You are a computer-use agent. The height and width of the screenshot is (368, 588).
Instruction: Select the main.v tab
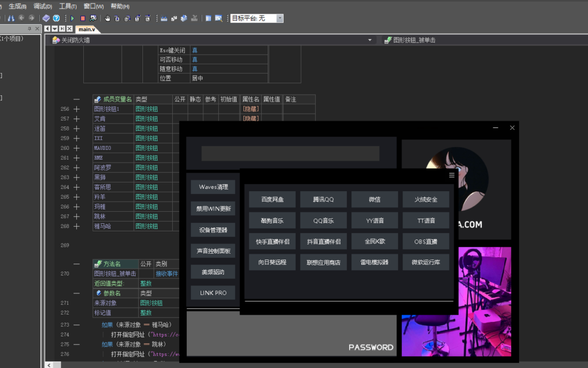(x=87, y=29)
